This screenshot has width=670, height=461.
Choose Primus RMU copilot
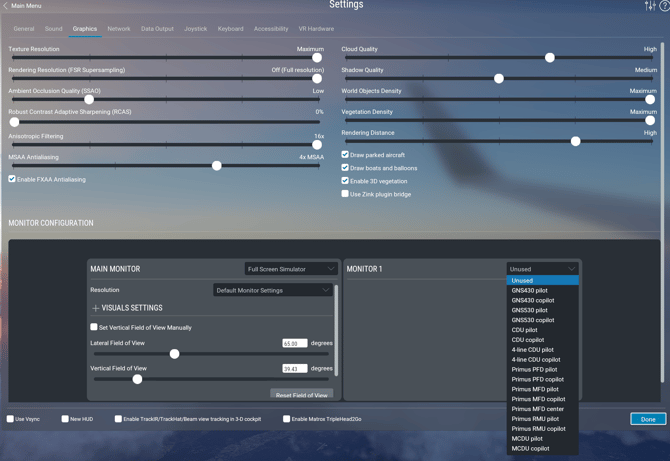pyautogui.click(x=543, y=429)
